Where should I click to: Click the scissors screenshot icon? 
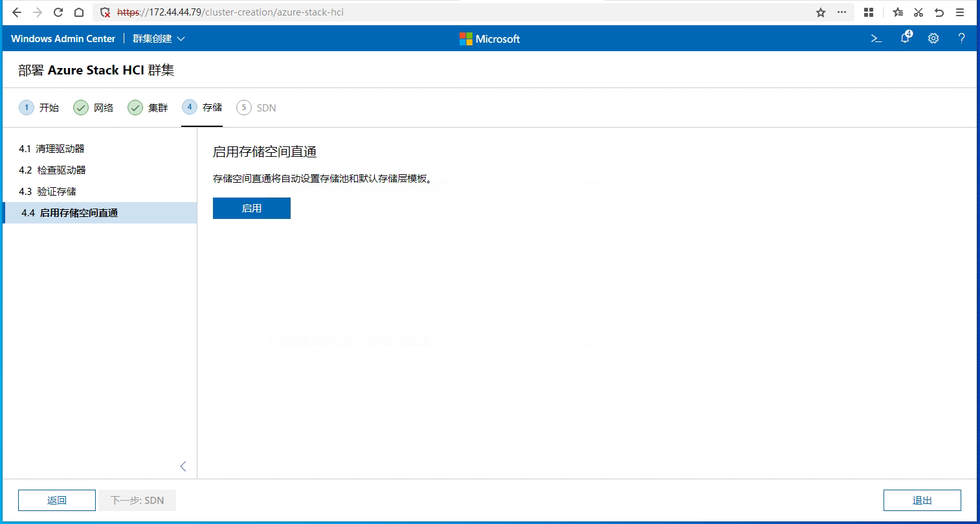[x=919, y=12]
